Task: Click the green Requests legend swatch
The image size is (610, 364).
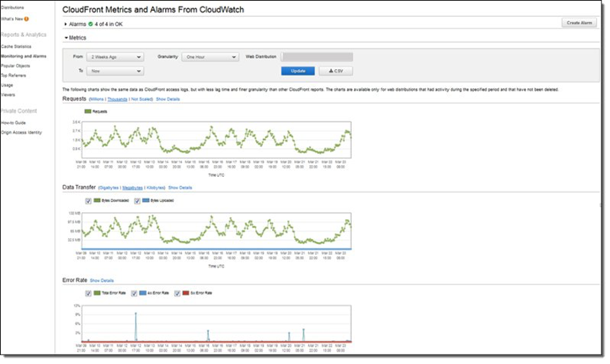Action: pos(88,112)
